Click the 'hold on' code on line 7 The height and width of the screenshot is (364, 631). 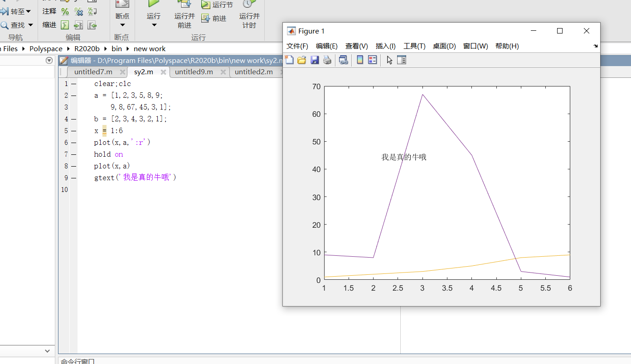tap(108, 154)
